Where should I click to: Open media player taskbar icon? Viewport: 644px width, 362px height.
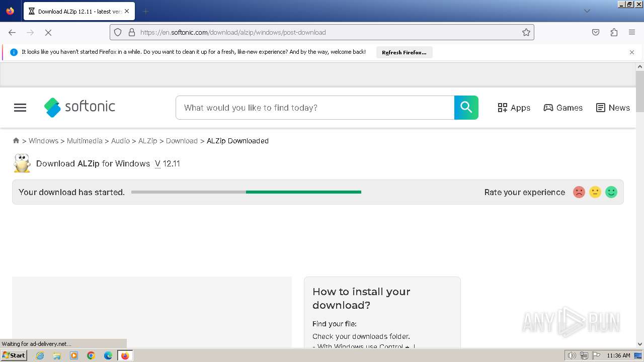[x=74, y=355]
